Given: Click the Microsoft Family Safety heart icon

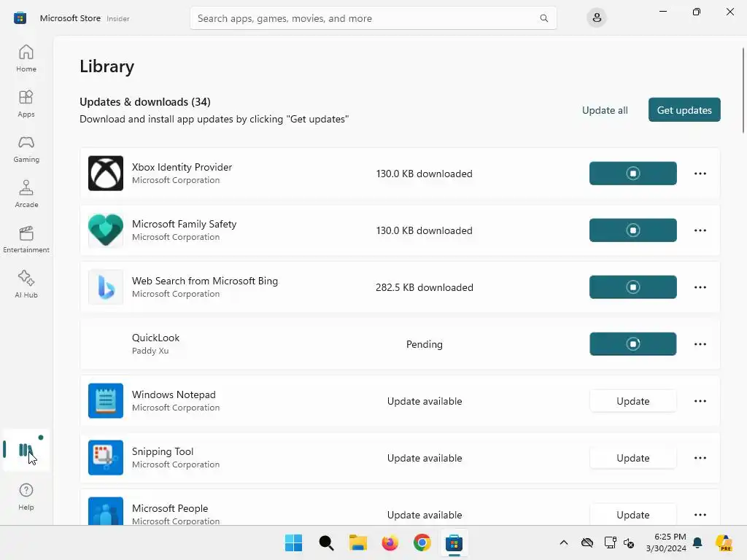Looking at the screenshot, I should coord(106,230).
